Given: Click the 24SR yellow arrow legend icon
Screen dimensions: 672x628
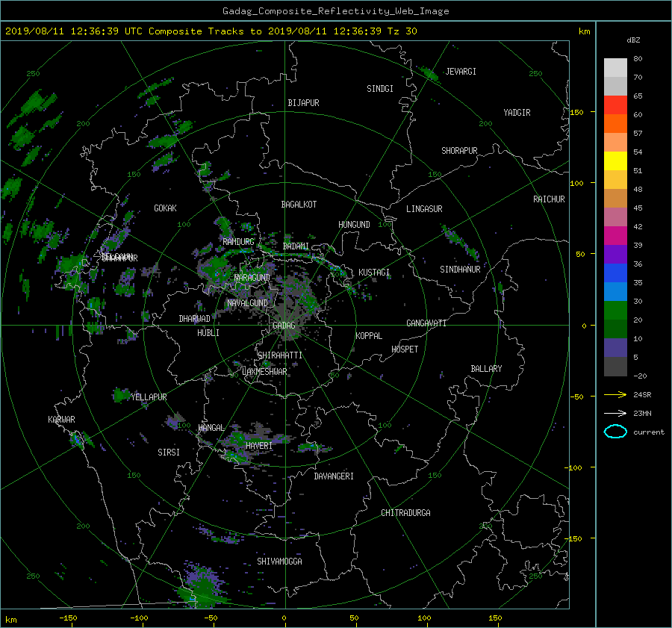Looking at the screenshot, I should point(615,394).
